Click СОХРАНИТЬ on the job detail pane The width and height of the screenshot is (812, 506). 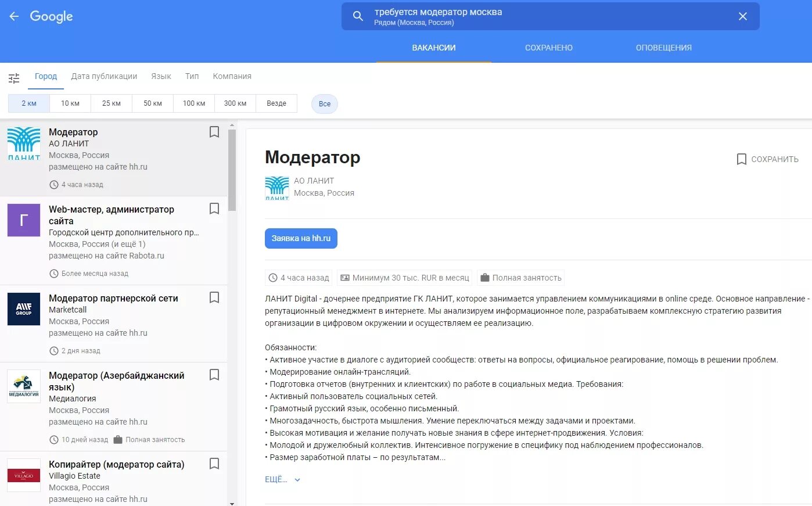(x=768, y=159)
